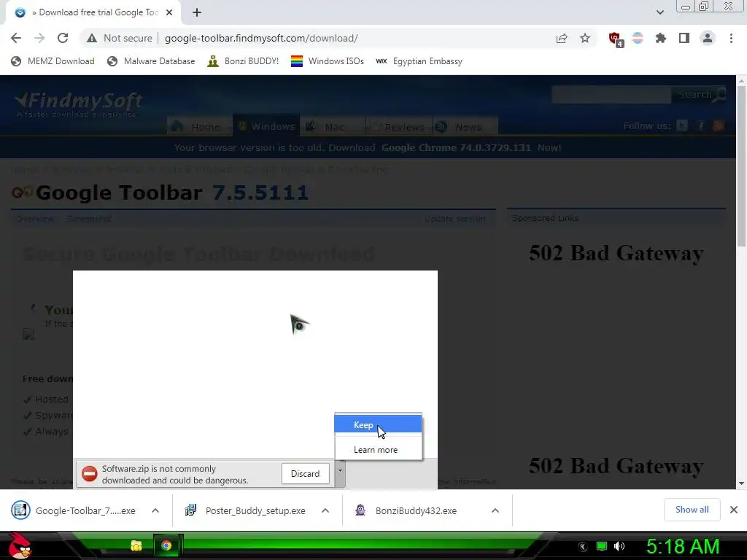The width and height of the screenshot is (747, 560).
Task: Choose Keep from the download menu
Action: pos(379,425)
